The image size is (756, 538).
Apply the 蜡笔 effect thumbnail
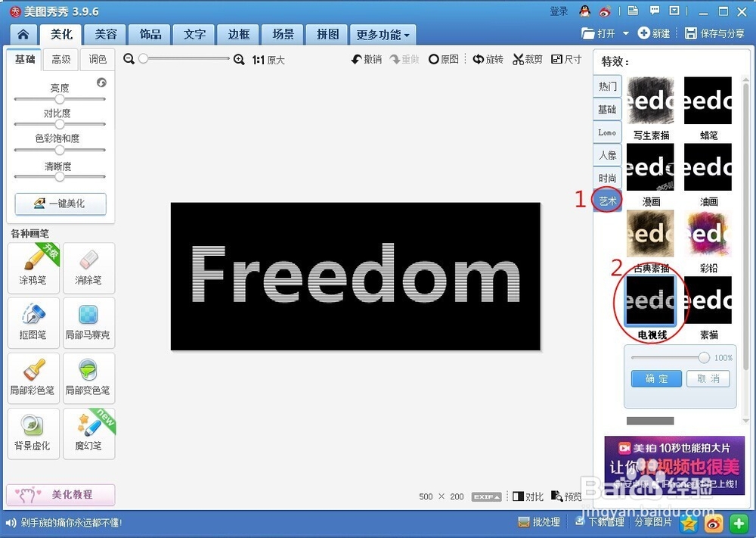708,101
